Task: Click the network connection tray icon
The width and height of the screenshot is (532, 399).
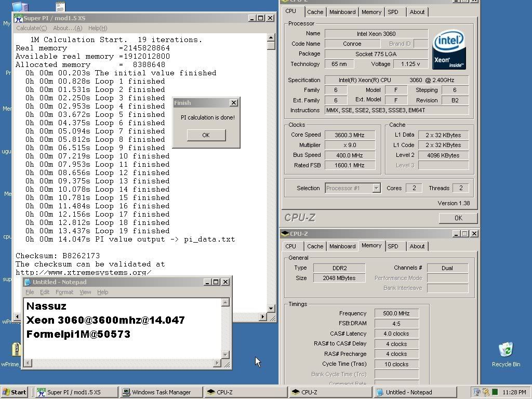Action: click(477, 392)
